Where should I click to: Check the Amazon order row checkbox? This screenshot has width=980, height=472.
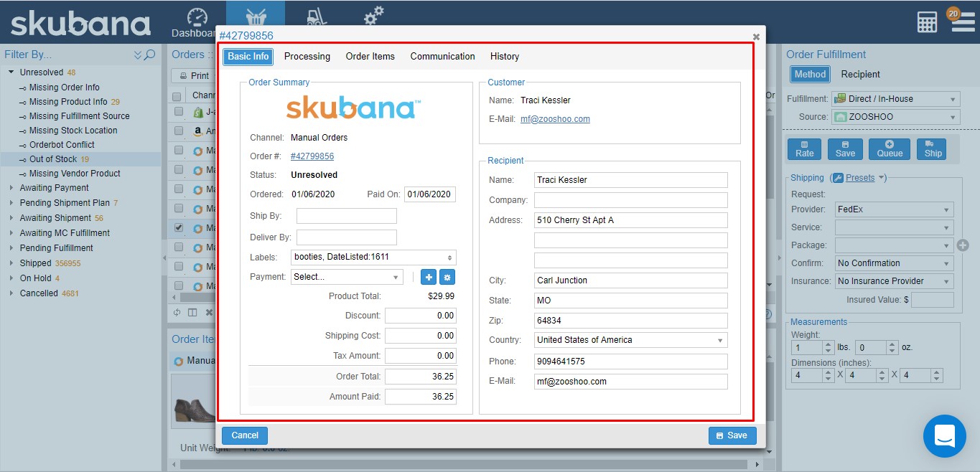pos(178,131)
